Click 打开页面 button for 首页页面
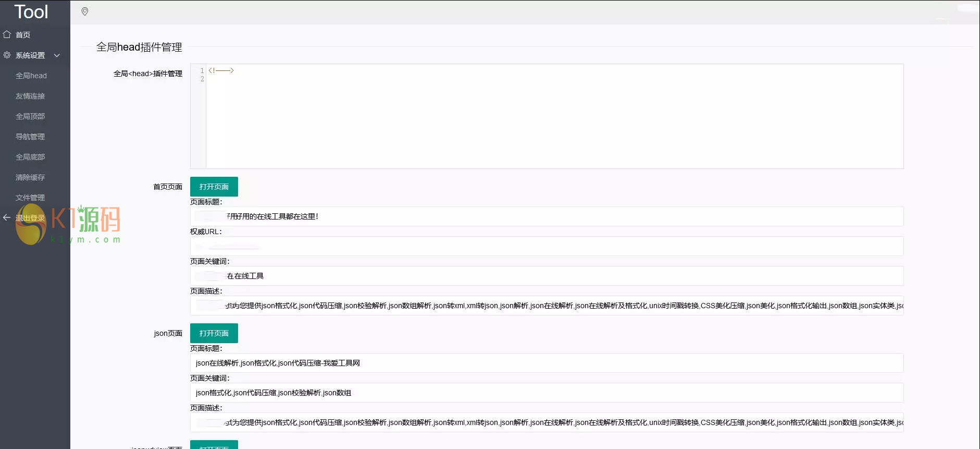 click(214, 187)
